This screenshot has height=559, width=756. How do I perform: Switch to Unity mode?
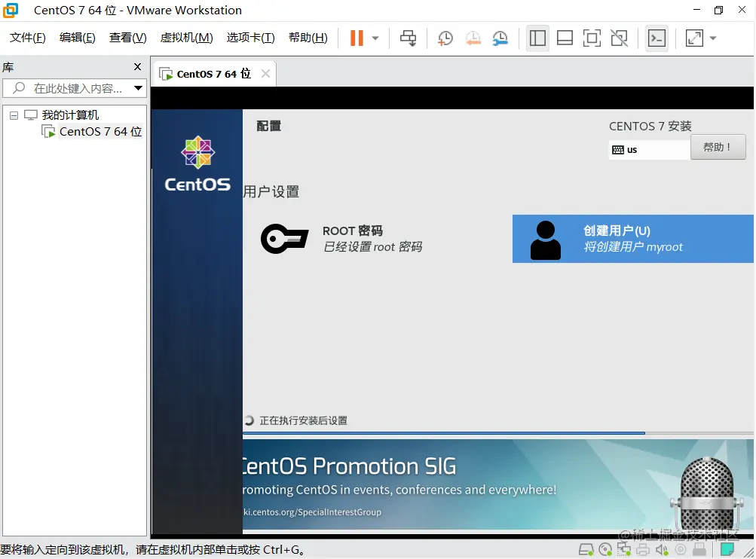[619, 38]
